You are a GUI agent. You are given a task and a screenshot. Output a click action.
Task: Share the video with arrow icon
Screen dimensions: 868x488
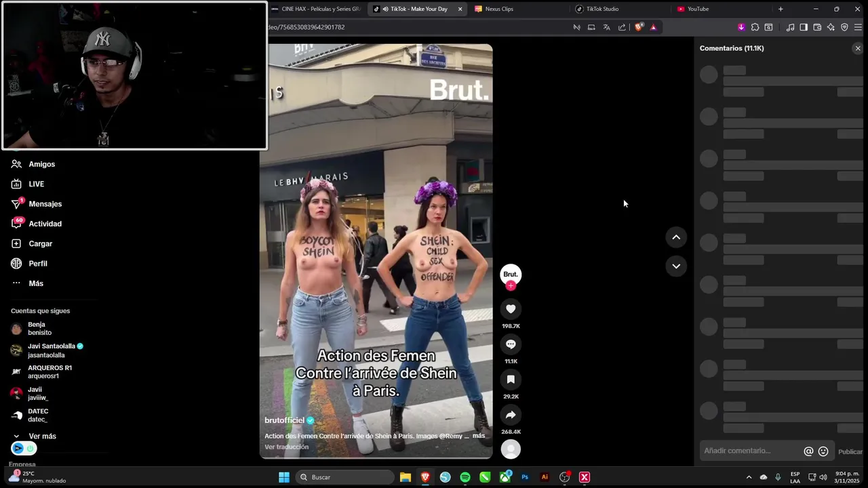[511, 415]
